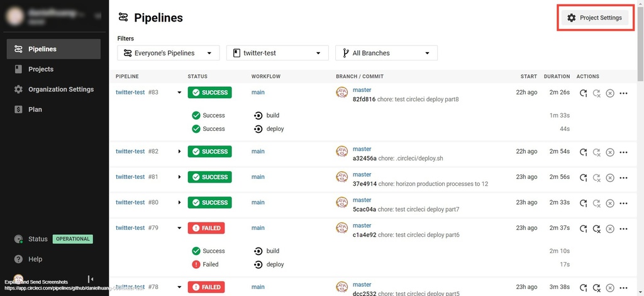Click the Plan dollar icon in sidebar
The image size is (644, 296).
tap(18, 110)
